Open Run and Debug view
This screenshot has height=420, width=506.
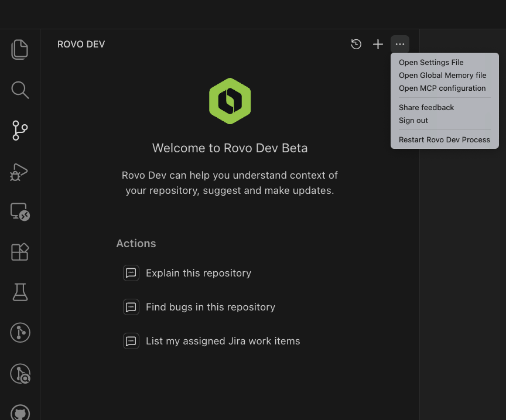pyautogui.click(x=19, y=172)
